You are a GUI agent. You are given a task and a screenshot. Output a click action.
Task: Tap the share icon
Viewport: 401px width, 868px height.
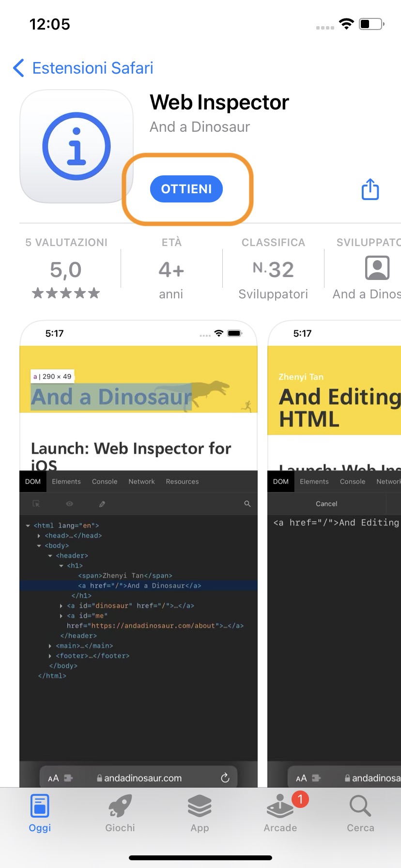pos(370,189)
